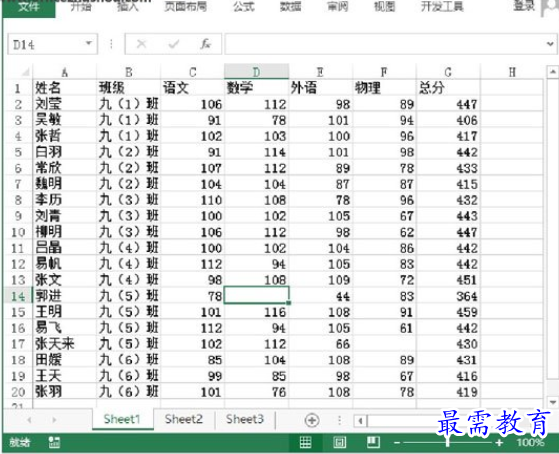
Task: Click the total score 459 cell
Action: point(448,312)
